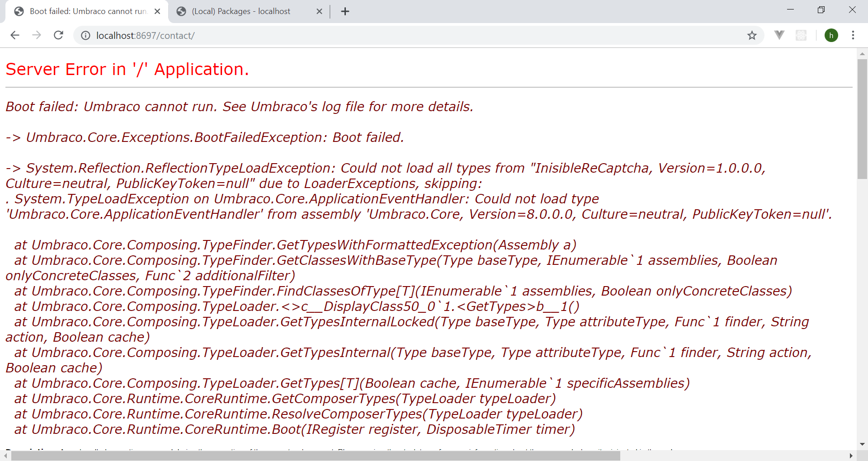Screen dimensions: 868x461
Task: Click the greyed extension icon next to Vue
Action: [801, 35]
